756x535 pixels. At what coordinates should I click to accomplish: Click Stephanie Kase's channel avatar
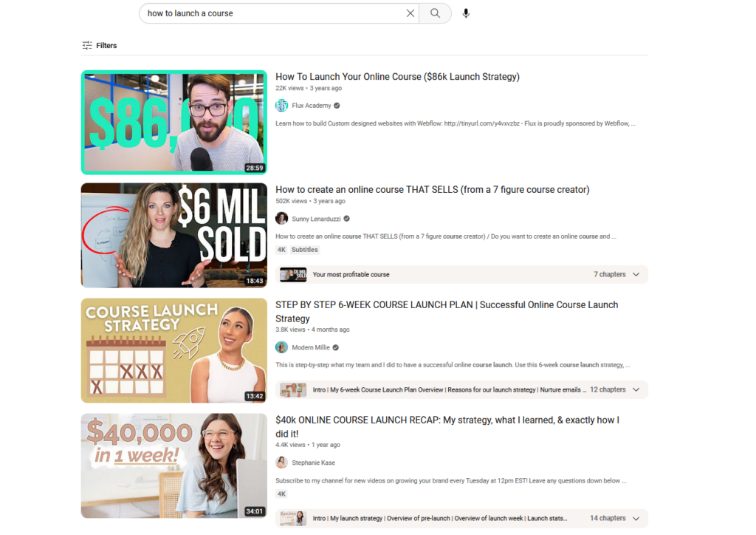pos(281,462)
